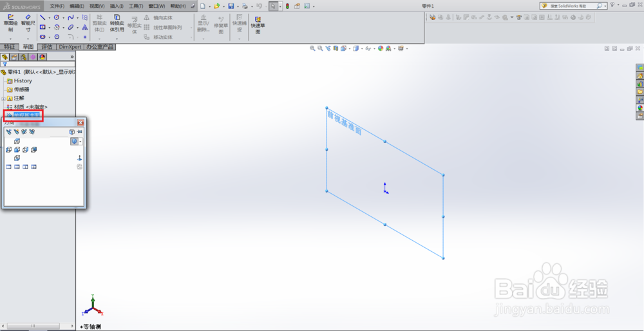Switch to the DimXpert tab
Image resolution: width=644 pixels, height=331 pixels.
click(x=70, y=47)
